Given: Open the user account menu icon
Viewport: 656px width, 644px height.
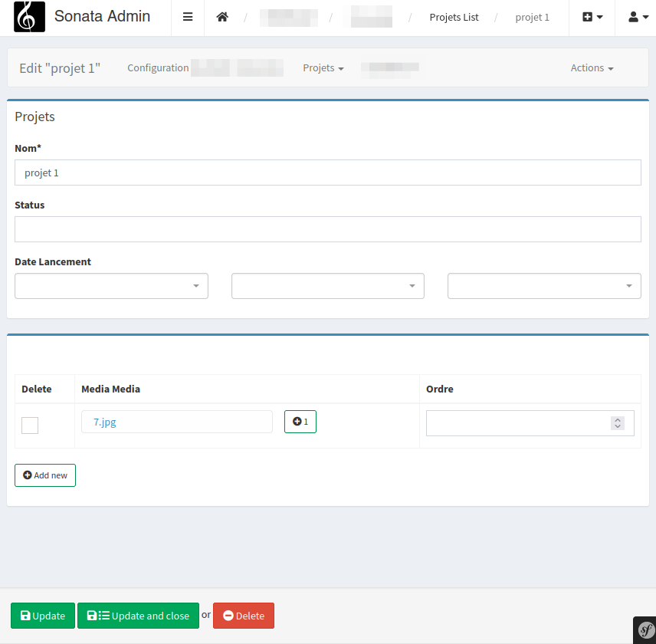Looking at the screenshot, I should click(638, 17).
